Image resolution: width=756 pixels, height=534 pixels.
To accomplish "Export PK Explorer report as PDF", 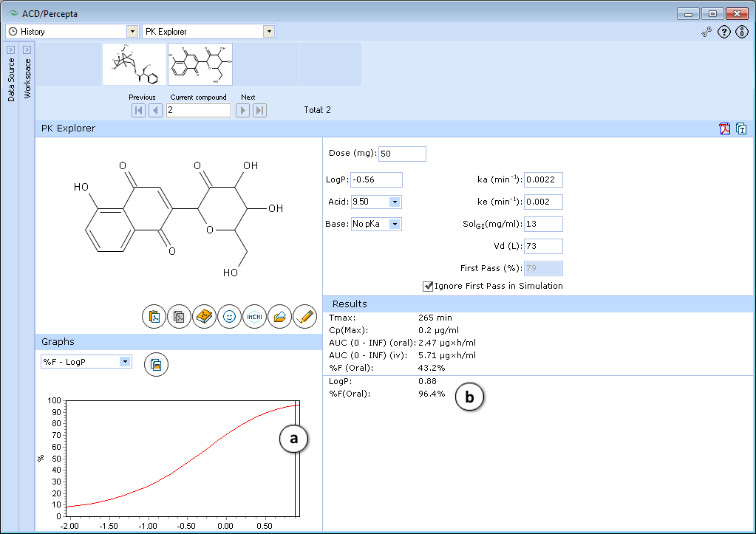I will 725,129.
